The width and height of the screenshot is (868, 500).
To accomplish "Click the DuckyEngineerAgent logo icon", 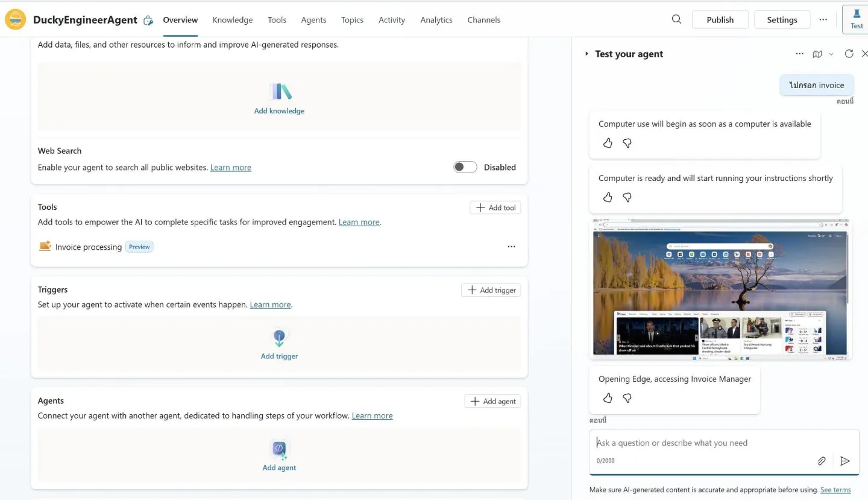I will (15, 20).
